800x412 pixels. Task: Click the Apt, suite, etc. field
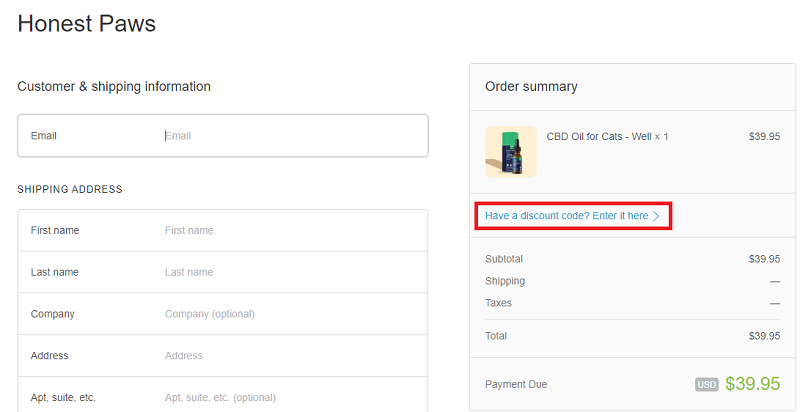(x=290, y=397)
